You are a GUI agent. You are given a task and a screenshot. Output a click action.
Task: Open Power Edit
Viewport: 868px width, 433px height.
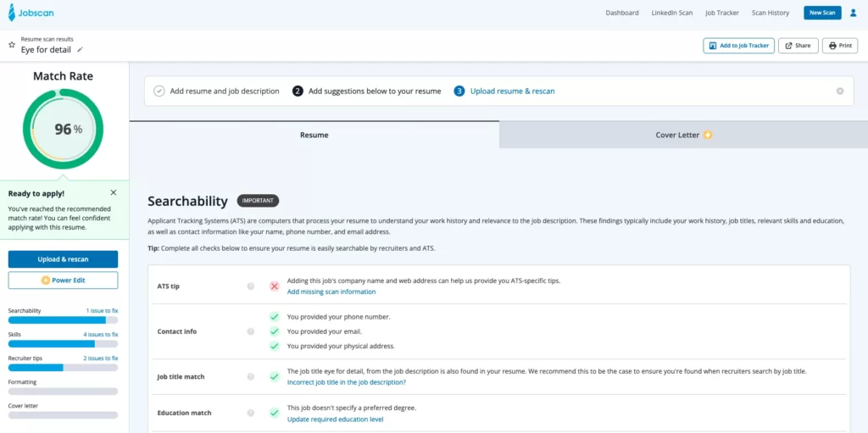tap(64, 280)
